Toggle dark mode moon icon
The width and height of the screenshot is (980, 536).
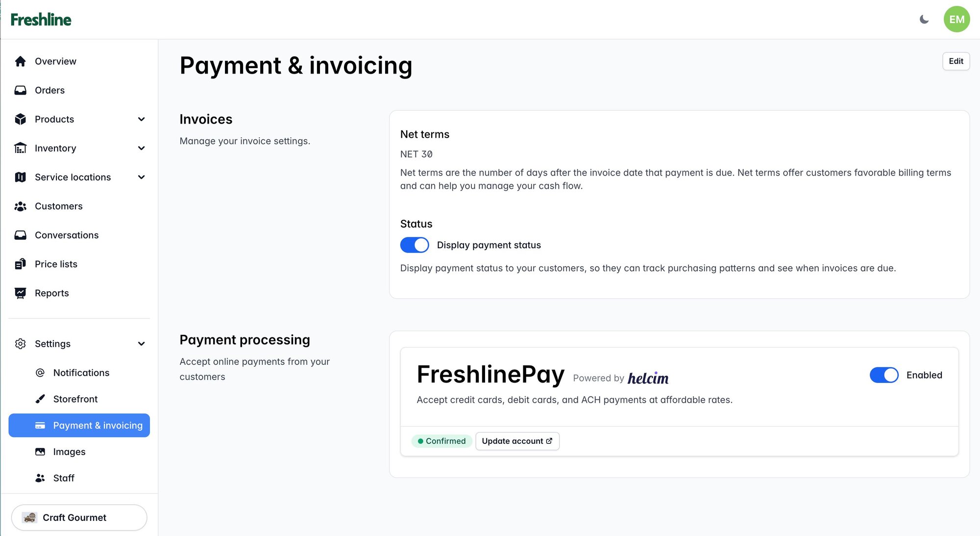pyautogui.click(x=924, y=20)
